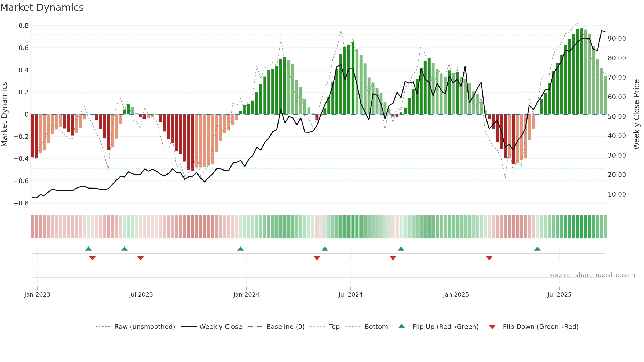
Task: Click the Market Dynamics chart title
Action: [42, 8]
